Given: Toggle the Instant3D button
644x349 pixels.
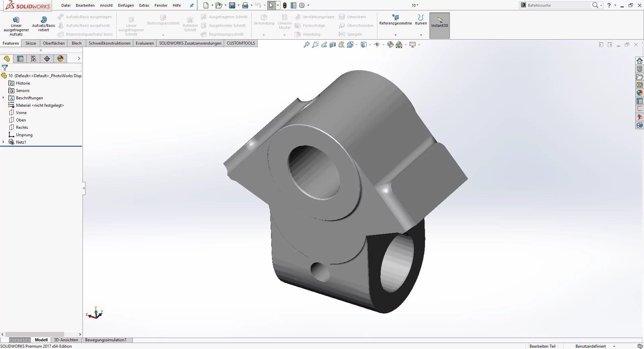Looking at the screenshot, I should click(x=439, y=25).
